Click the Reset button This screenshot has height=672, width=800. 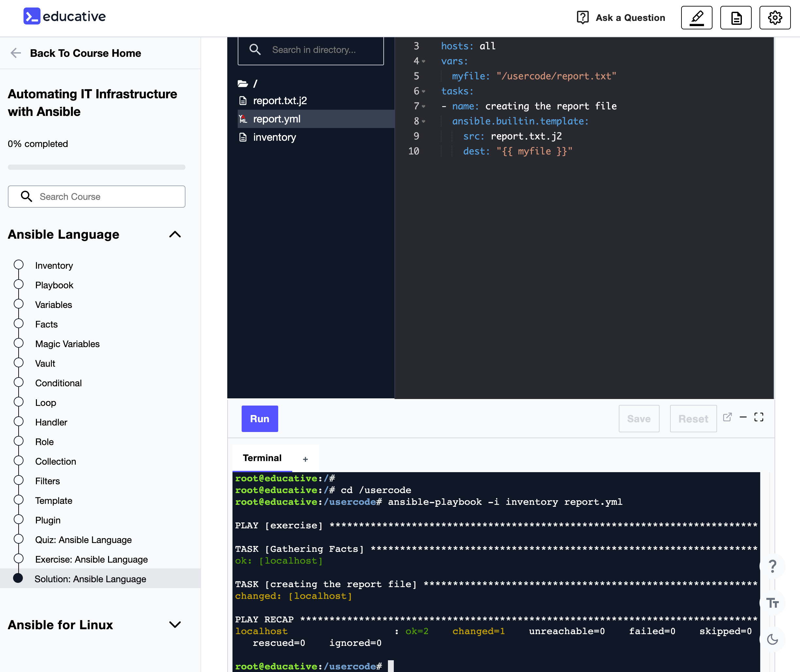693,419
